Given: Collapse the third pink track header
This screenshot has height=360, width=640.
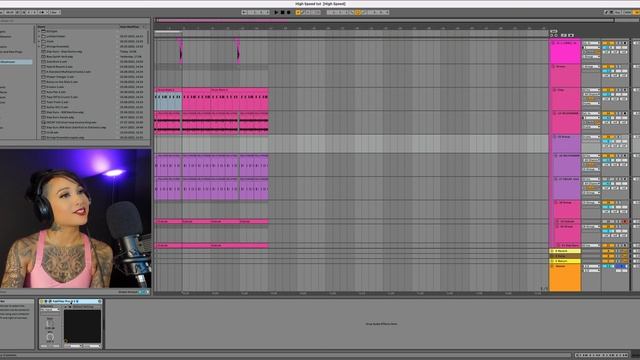Looking at the screenshot, I should [555, 90].
